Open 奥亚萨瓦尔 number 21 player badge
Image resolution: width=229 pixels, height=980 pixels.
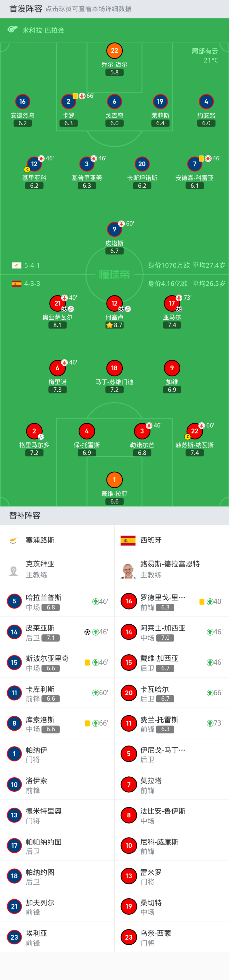point(58,303)
